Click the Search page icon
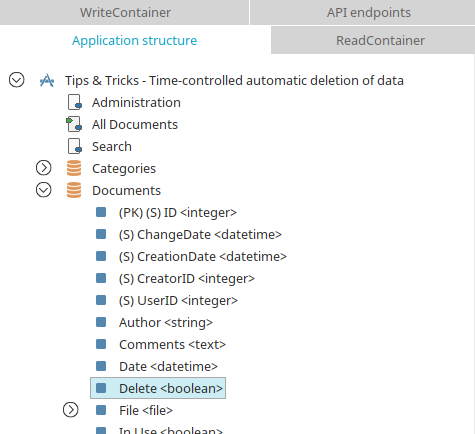The width and height of the screenshot is (475, 434). [x=75, y=146]
